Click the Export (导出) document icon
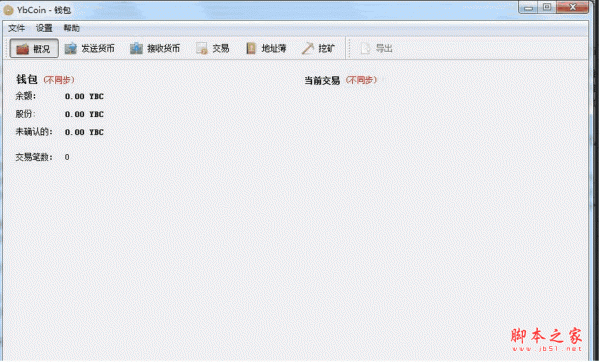The image size is (600, 362). point(365,49)
